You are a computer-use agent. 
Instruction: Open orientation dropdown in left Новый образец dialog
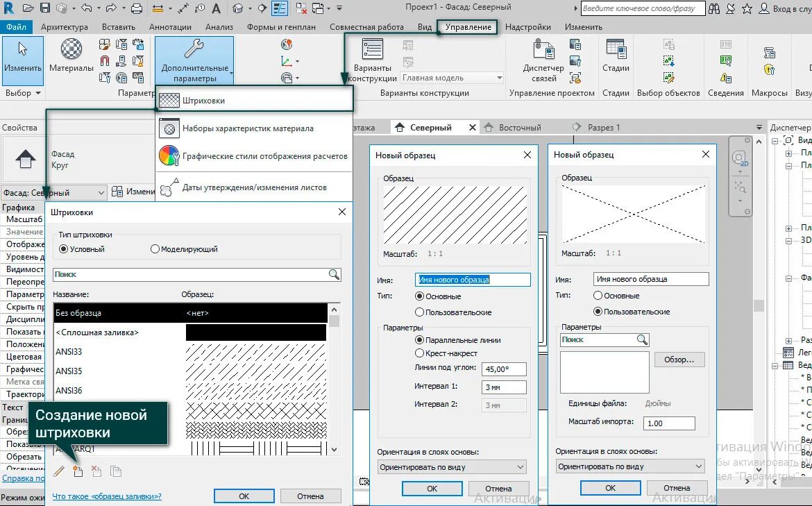tap(452, 467)
